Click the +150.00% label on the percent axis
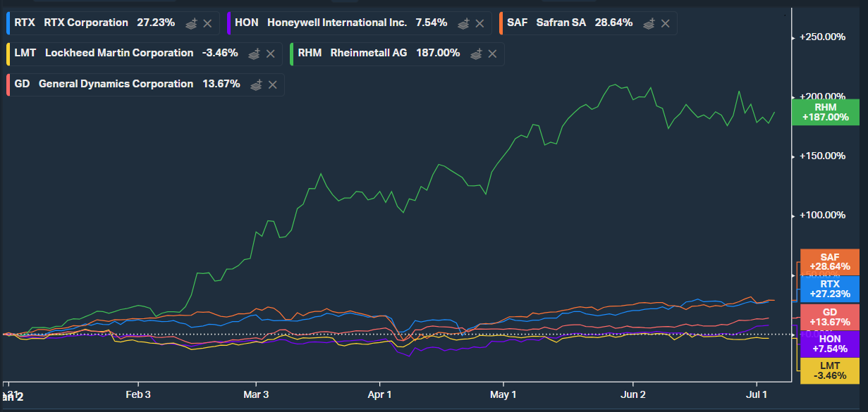Screen dimensions: 868x412 pos(822,156)
